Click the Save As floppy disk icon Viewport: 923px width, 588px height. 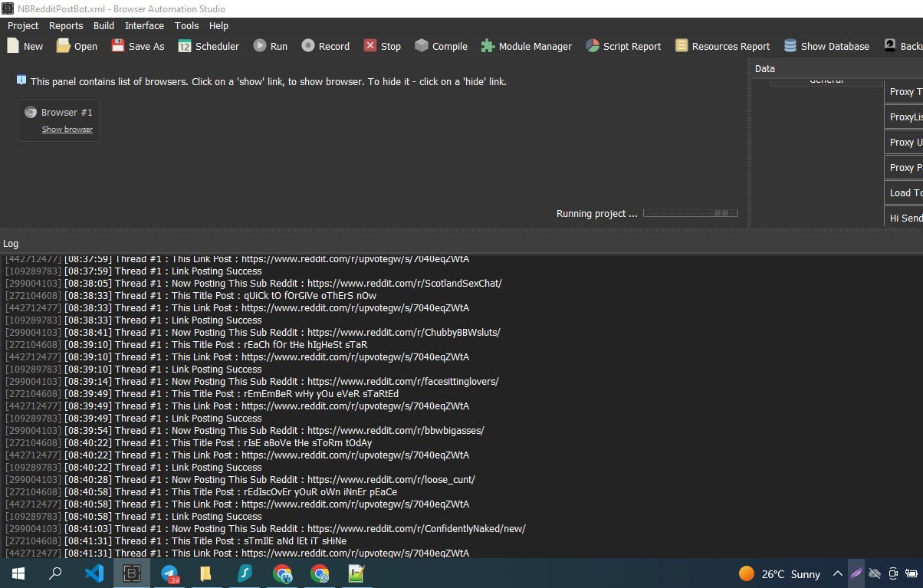(117, 46)
